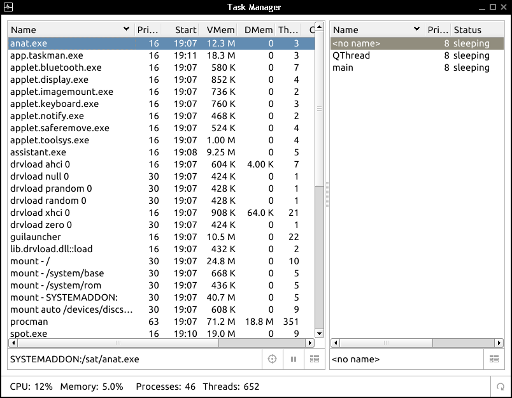This screenshot has height=398, width=512.
Task: Click the thread list horizontal scrollbar thumb
Action: (x=386, y=343)
